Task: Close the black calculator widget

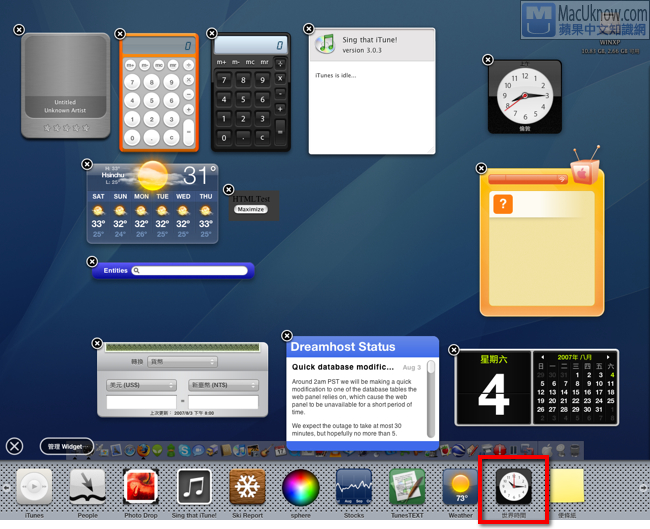Action: point(212,33)
